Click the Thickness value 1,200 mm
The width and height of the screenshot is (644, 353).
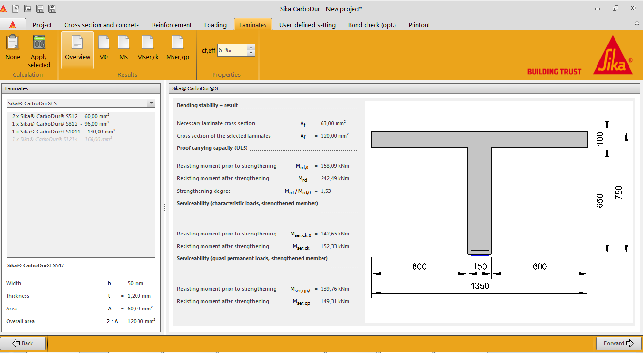[x=139, y=296]
